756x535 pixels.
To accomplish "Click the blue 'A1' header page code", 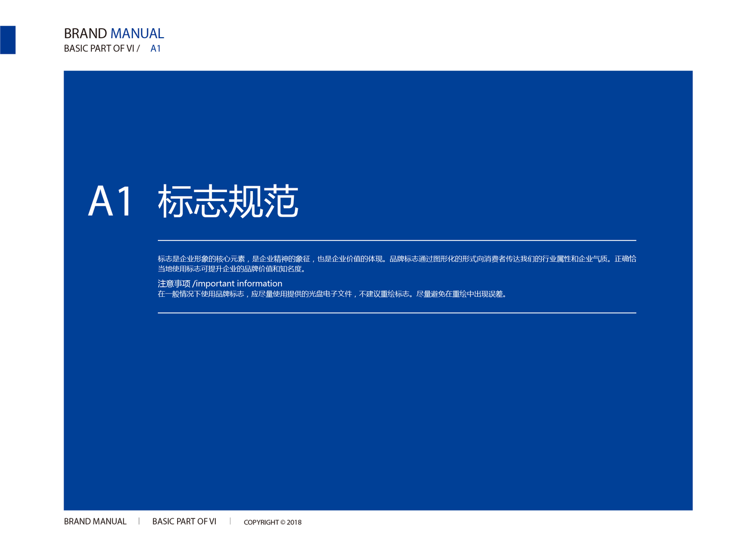I will (156, 48).
